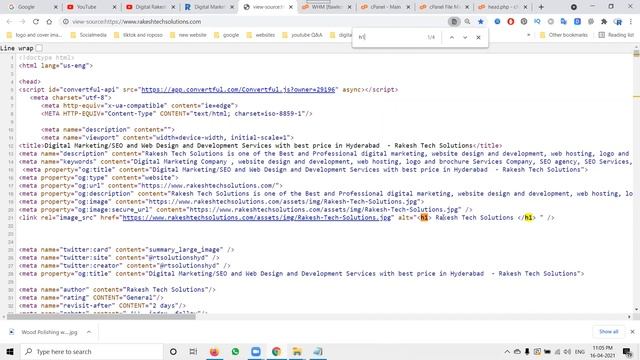Switch to the cPanel File Manager tab

click(x=444, y=7)
